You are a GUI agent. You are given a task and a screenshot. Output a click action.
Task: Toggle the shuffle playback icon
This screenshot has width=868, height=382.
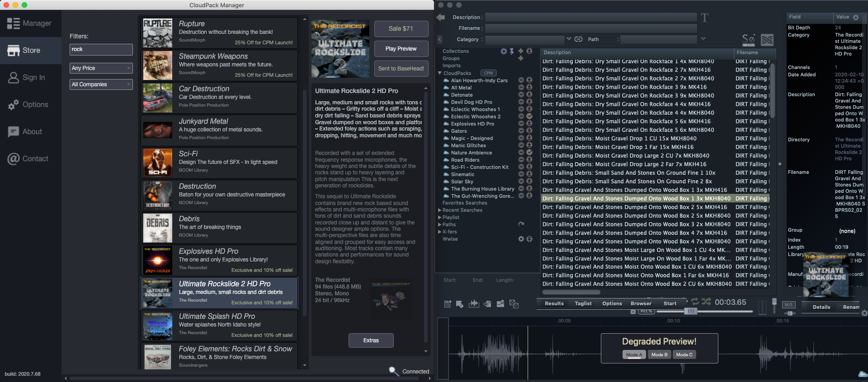pyautogui.click(x=706, y=301)
